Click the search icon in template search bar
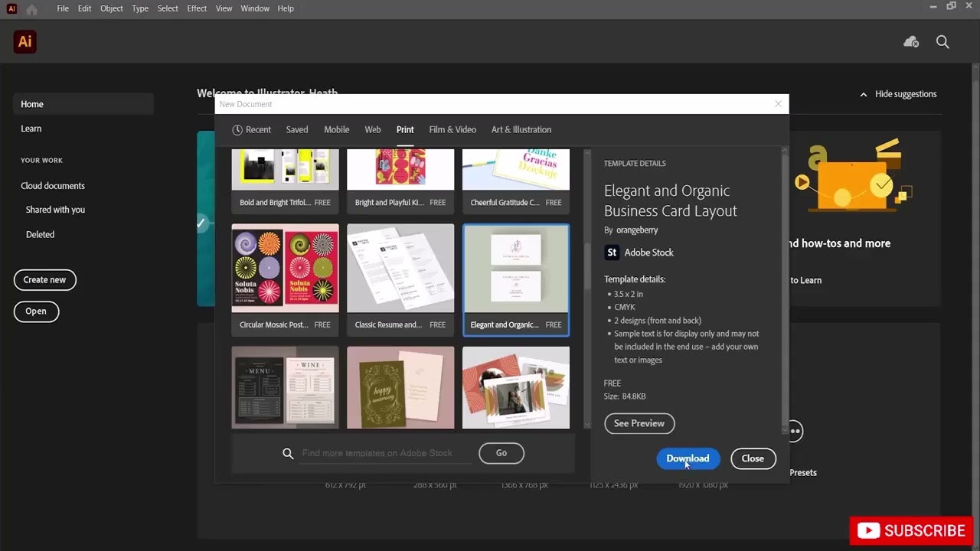This screenshot has width=980, height=551. click(x=288, y=453)
